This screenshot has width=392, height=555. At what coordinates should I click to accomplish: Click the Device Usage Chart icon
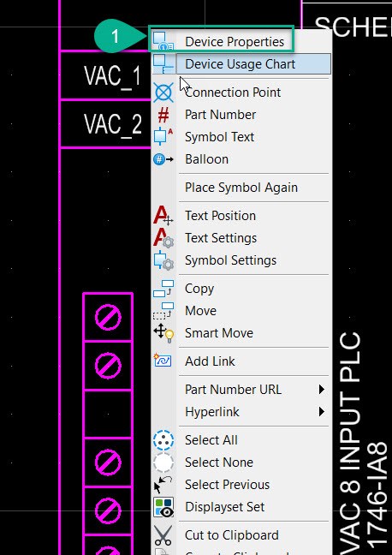pyautogui.click(x=163, y=64)
